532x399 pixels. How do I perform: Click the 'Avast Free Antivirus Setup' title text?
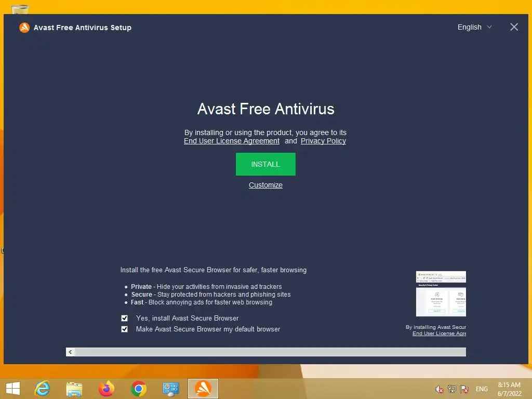click(x=83, y=28)
